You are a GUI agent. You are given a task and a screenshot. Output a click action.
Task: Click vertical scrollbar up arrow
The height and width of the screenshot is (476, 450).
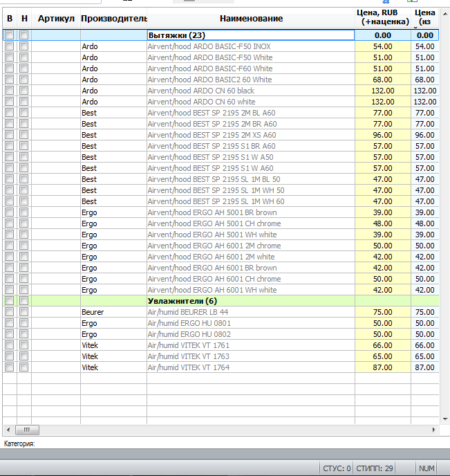(x=445, y=14)
